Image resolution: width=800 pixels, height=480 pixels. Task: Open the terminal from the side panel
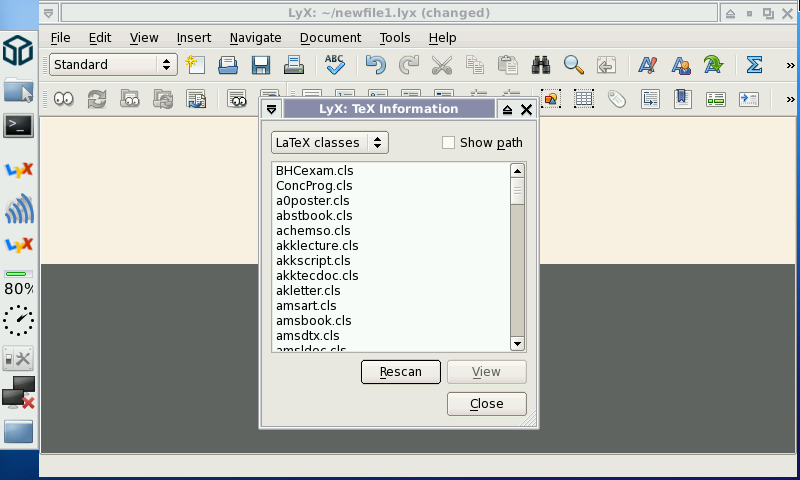(18, 125)
